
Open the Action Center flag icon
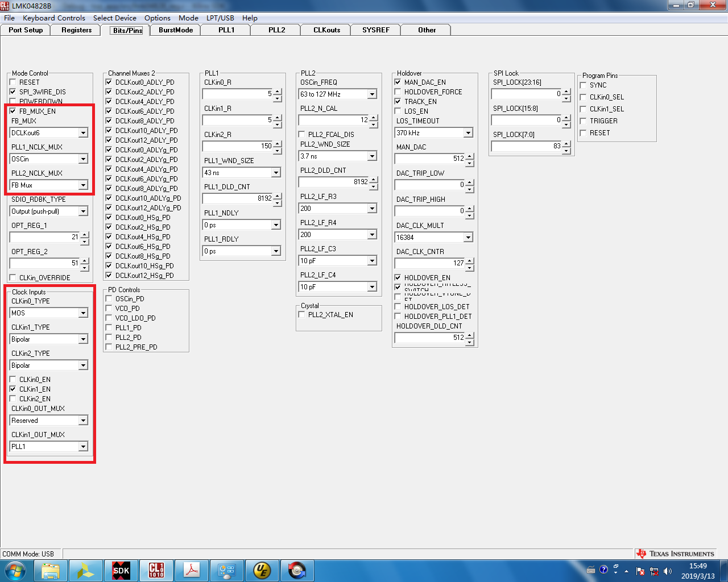click(640, 571)
